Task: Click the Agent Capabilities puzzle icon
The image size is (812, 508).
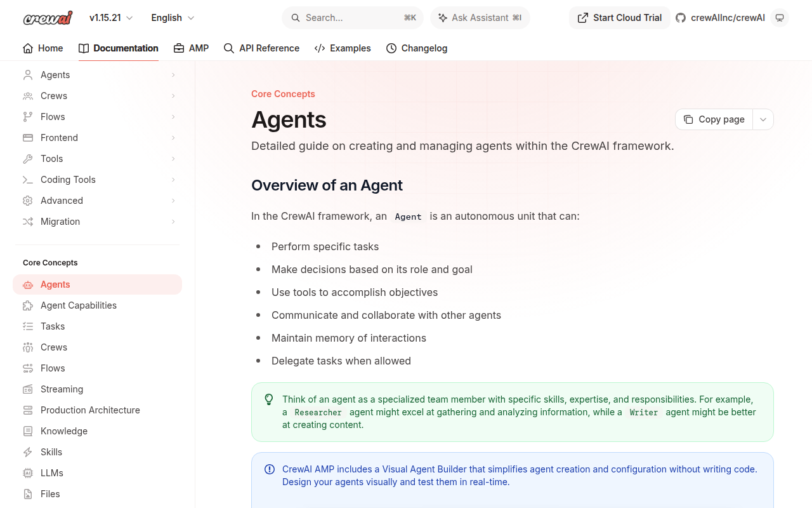Action: [x=28, y=305]
